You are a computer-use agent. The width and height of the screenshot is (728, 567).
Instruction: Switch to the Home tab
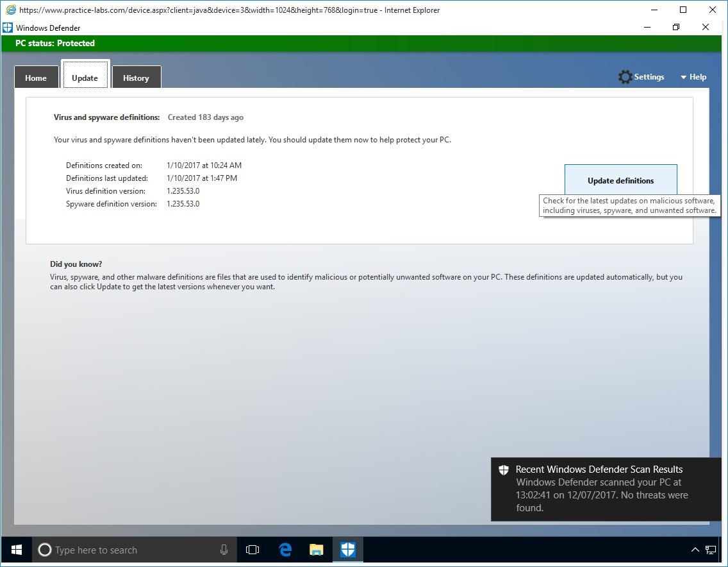(x=37, y=77)
